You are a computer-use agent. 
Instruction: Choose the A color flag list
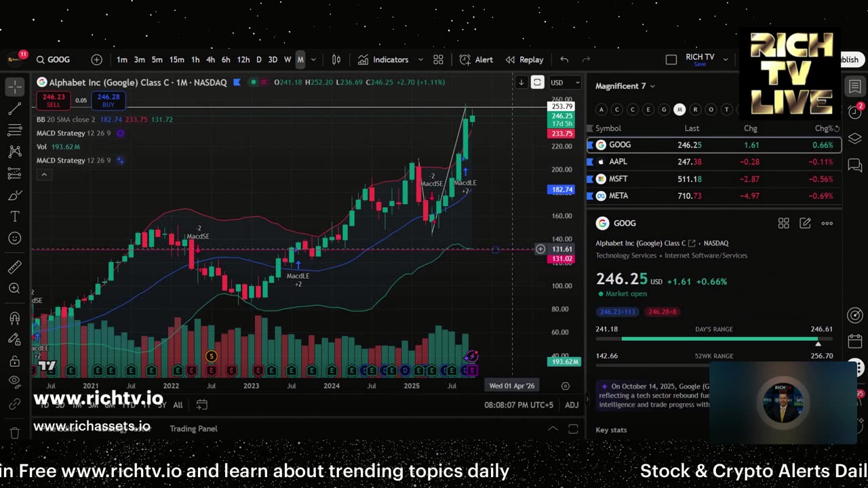pos(601,109)
